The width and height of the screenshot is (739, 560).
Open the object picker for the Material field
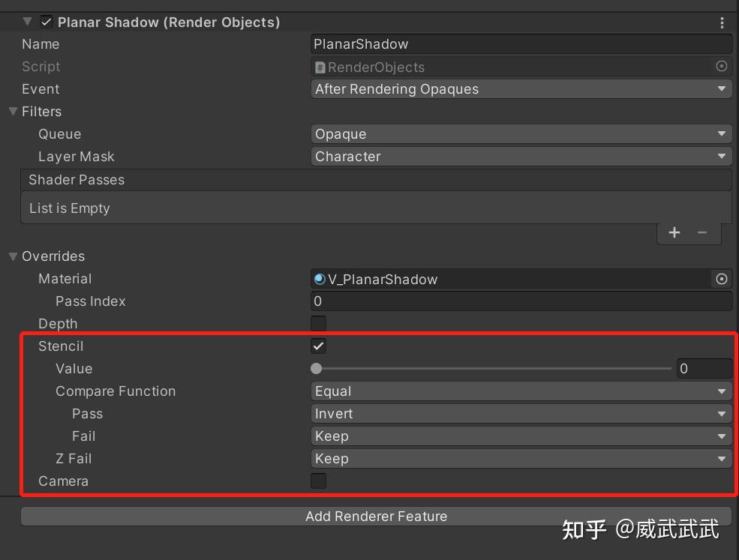tap(721, 279)
